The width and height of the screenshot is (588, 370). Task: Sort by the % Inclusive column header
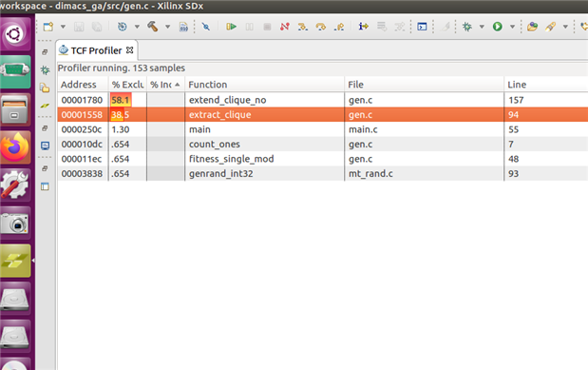165,85
